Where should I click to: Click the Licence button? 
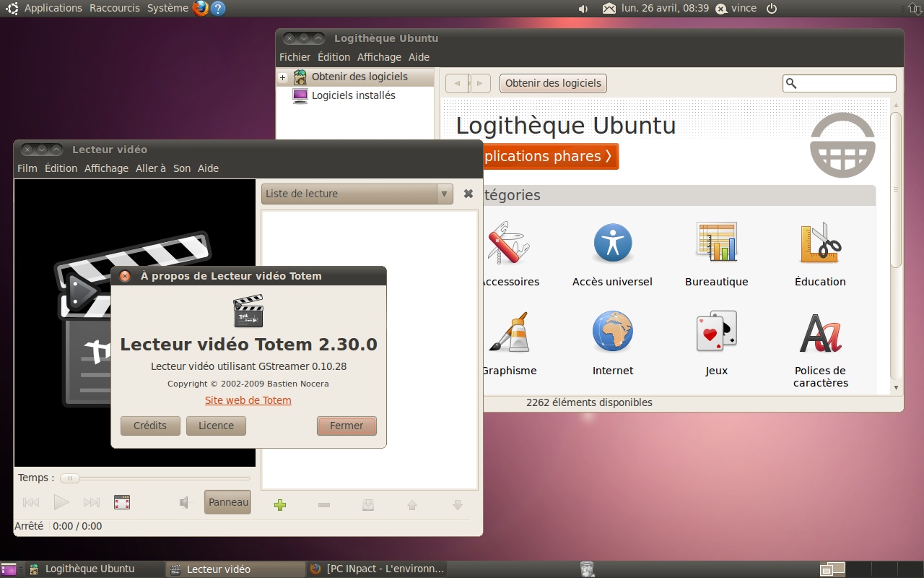tap(216, 426)
